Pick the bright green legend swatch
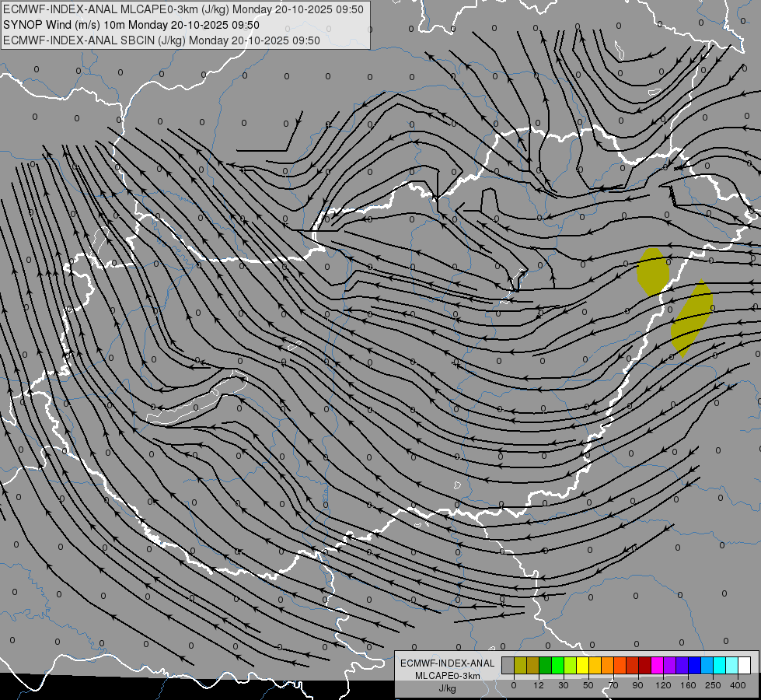Viewport: 761px width, 700px height. [558, 665]
